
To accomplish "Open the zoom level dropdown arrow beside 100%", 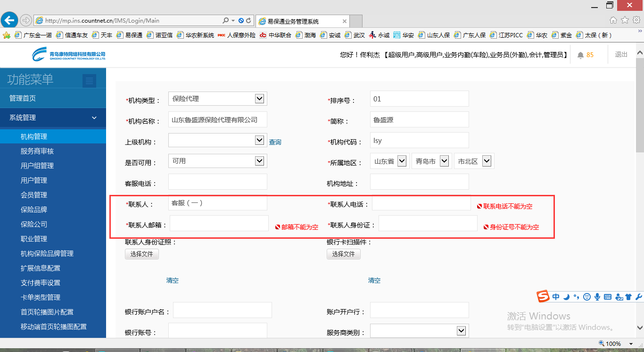I will [631, 344].
